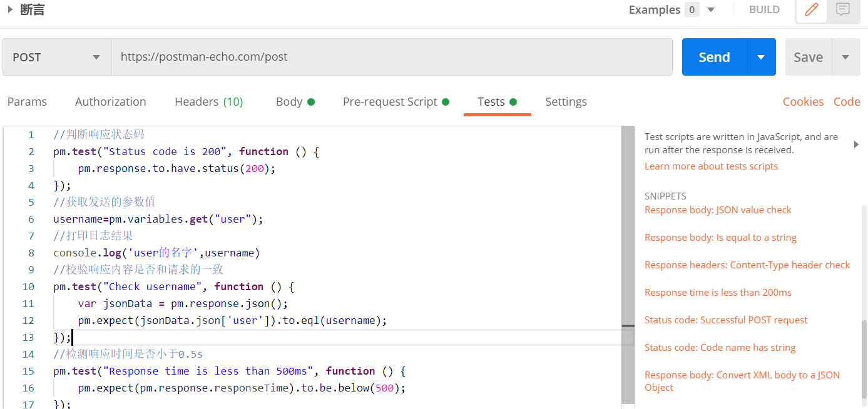
Task: Click the blue Send button
Action: click(715, 57)
